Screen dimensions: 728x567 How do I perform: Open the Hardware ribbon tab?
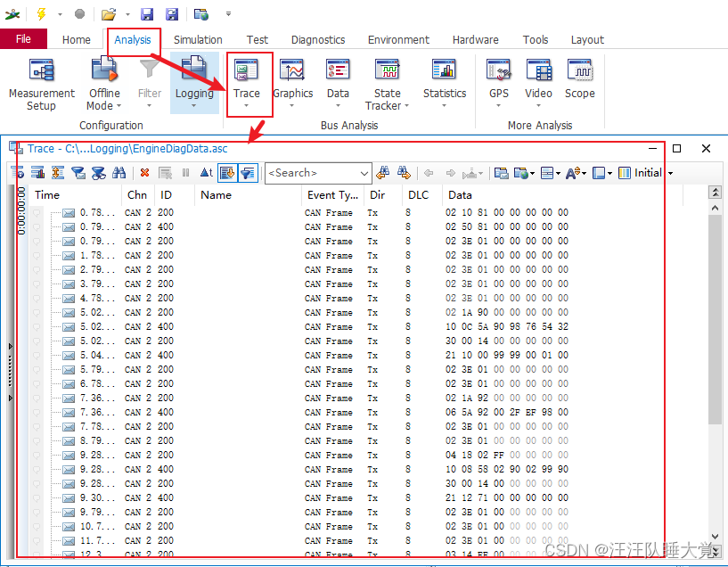476,40
